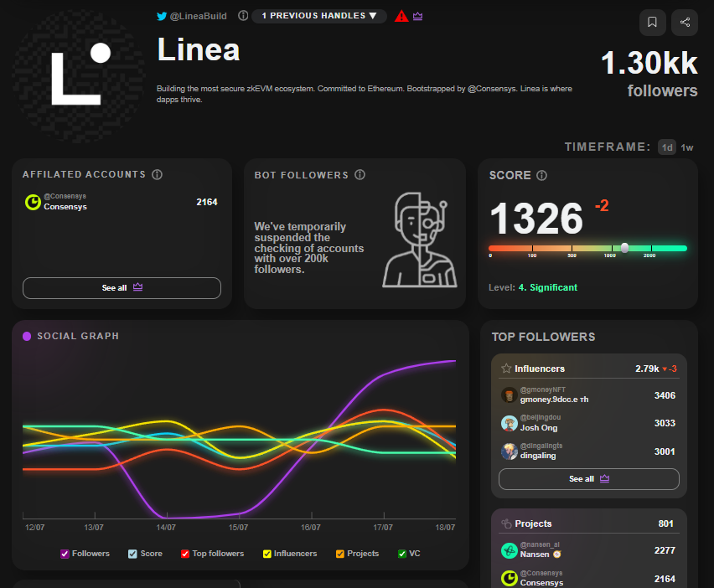Toggle the Top followers graph checkbox
714x588 pixels.
coord(185,554)
